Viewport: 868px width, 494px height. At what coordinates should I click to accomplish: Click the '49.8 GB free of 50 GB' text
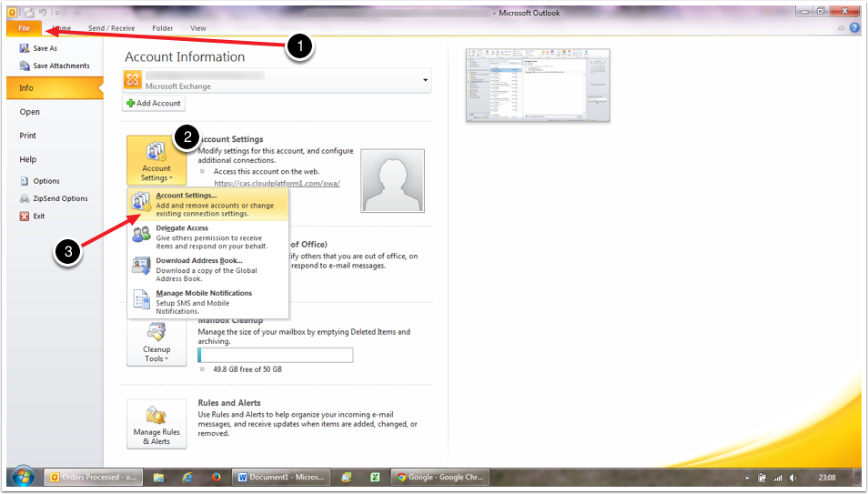(247, 369)
